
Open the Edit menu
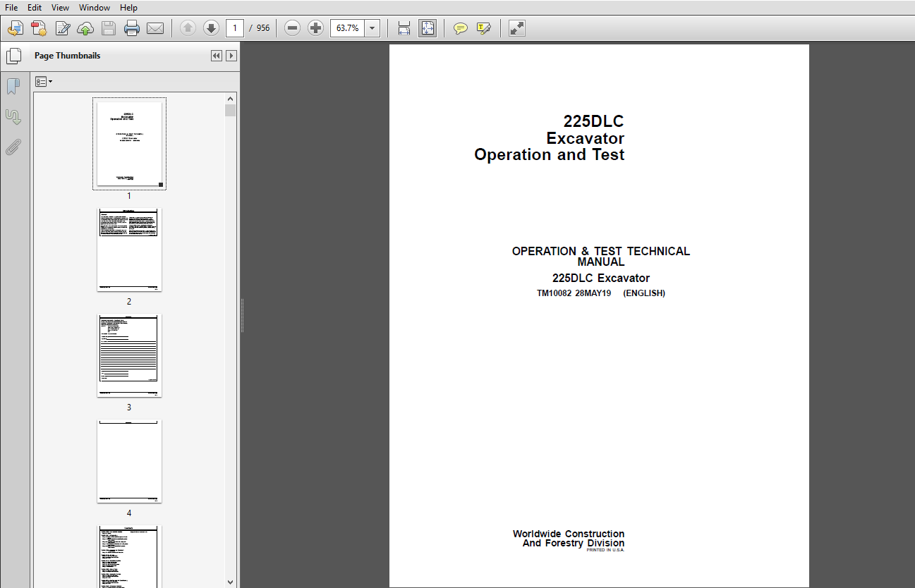click(35, 7)
